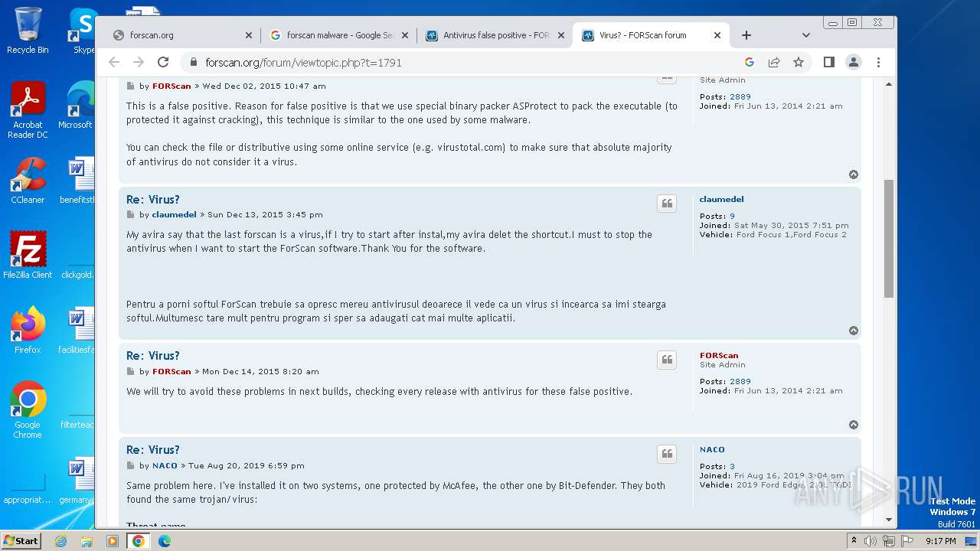980x551 pixels.
Task: Open File Explorer from the taskbar
Action: coord(87,541)
